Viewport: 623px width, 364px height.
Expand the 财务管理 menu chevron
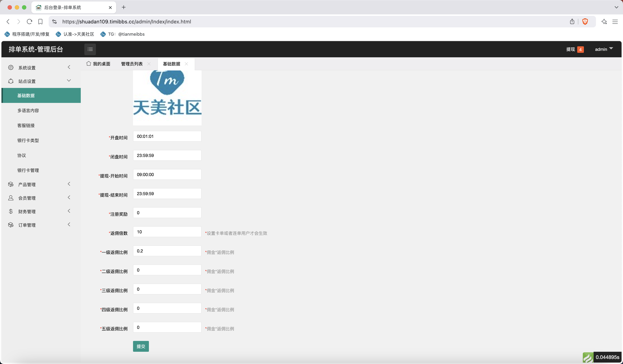pyautogui.click(x=69, y=211)
